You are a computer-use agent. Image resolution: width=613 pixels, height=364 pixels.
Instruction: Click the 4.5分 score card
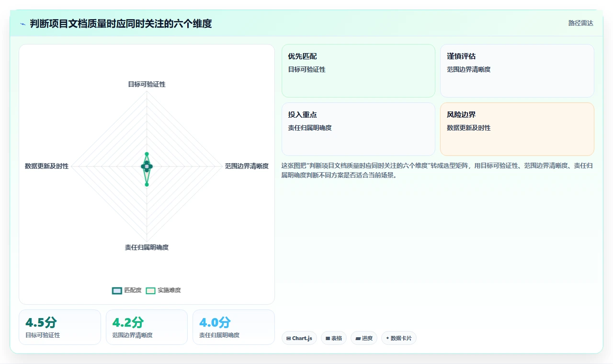(60, 327)
